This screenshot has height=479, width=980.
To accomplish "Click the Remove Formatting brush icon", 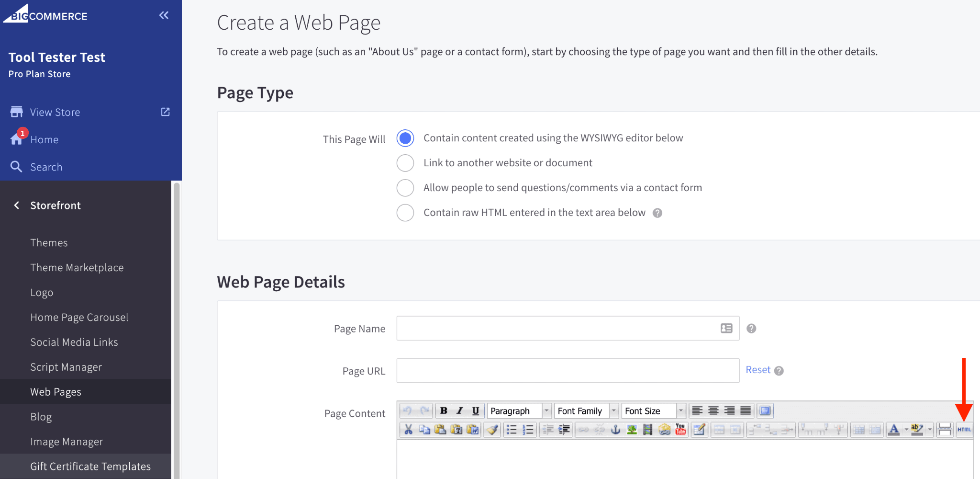I will (x=492, y=430).
